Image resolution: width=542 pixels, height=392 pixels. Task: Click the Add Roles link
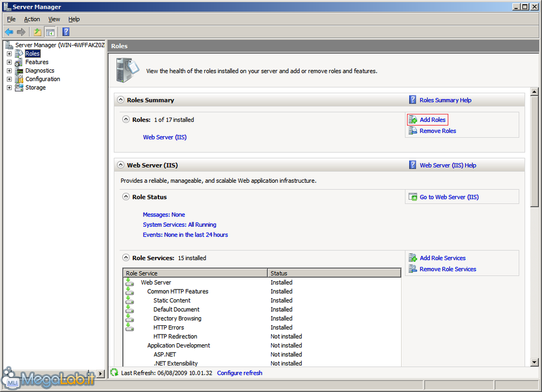point(433,120)
